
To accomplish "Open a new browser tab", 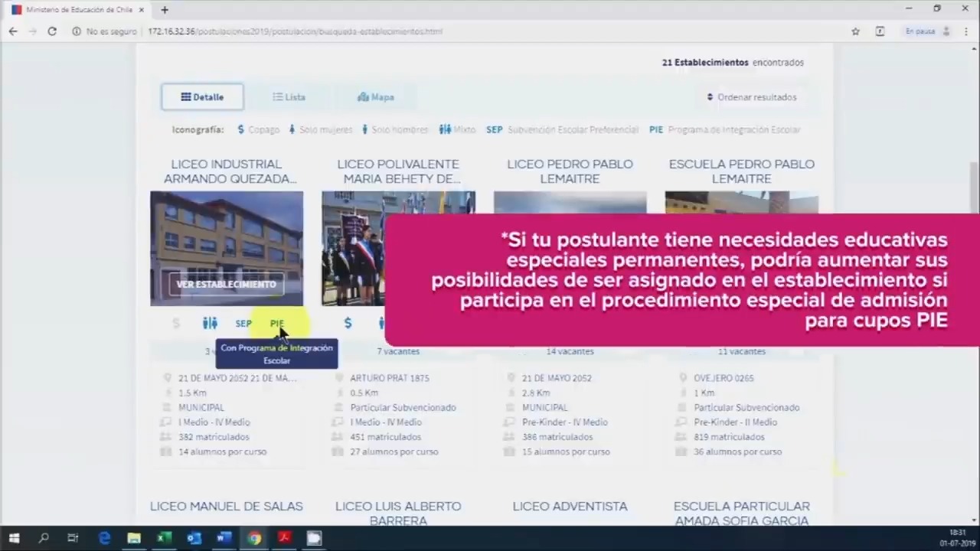I will point(164,10).
